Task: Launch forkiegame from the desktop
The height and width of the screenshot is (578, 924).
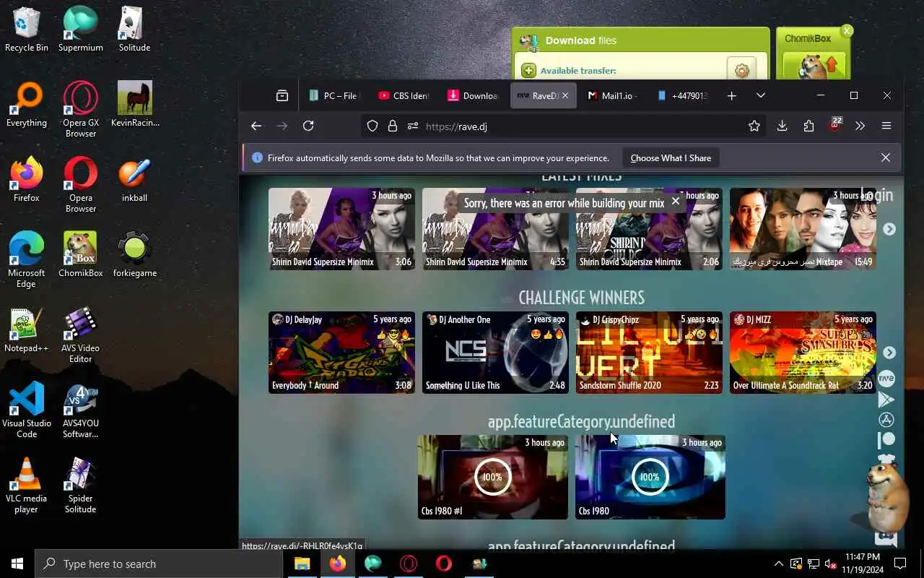Action: [135, 254]
